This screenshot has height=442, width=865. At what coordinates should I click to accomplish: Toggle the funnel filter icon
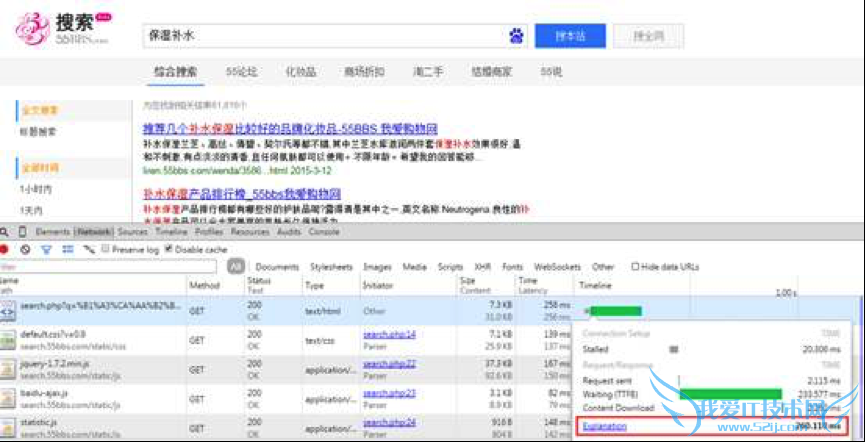point(46,249)
